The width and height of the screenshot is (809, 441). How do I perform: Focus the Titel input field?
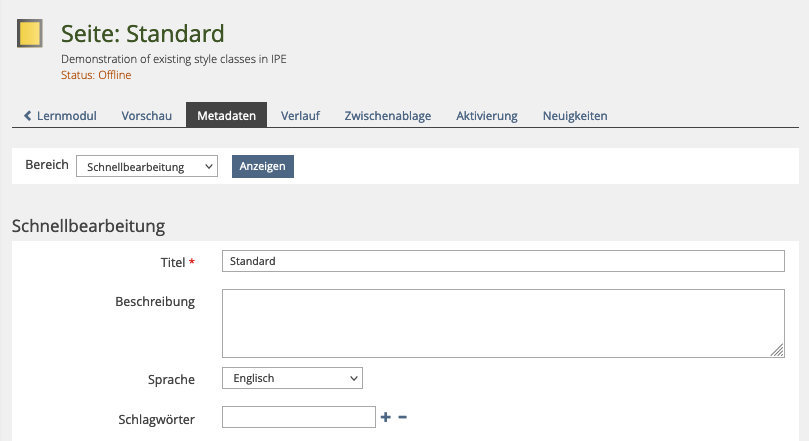(503, 261)
